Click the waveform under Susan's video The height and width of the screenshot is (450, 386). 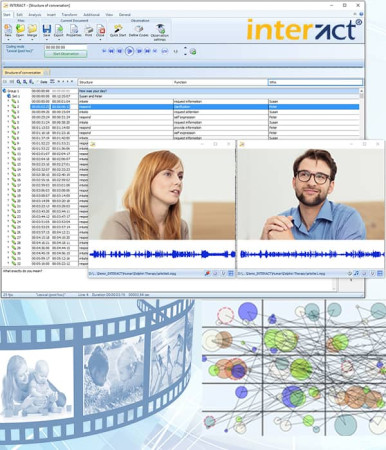click(x=162, y=254)
